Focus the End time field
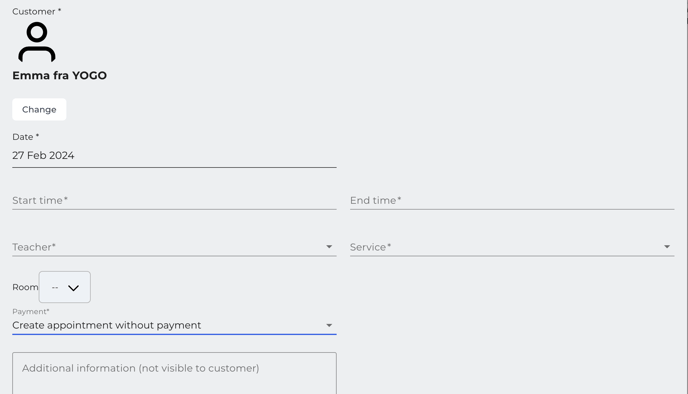 click(x=512, y=201)
